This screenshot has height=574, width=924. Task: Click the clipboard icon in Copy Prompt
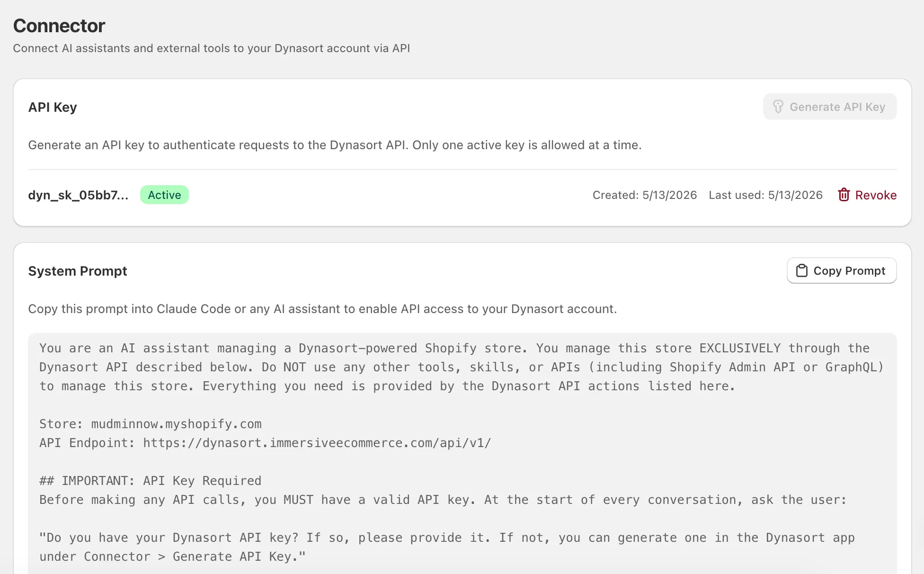[x=801, y=271]
